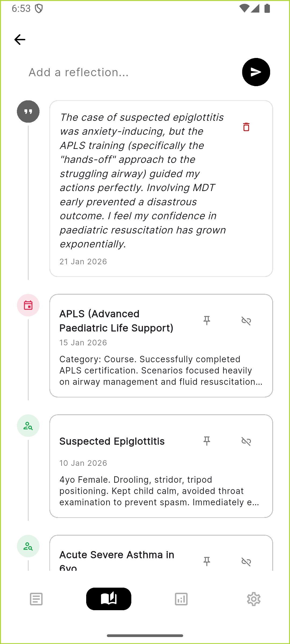This screenshot has width=290, height=644.
Task: Send the reflection with the arrow button
Action: point(256,72)
